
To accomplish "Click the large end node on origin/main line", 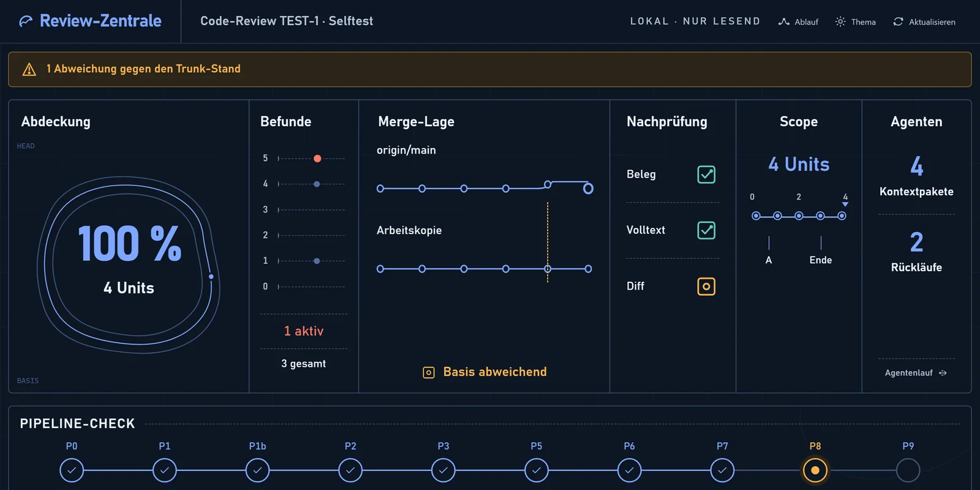I will [588, 189].
